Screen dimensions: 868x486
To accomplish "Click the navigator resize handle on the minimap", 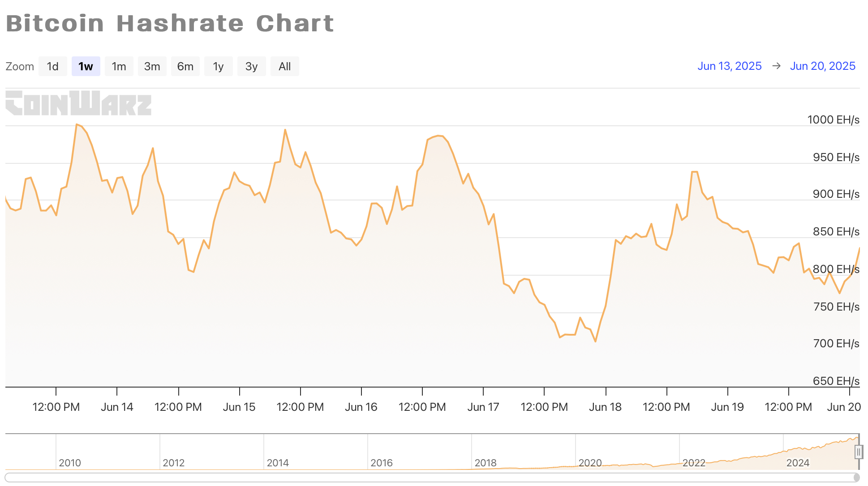I will click(x=859, y=452).
